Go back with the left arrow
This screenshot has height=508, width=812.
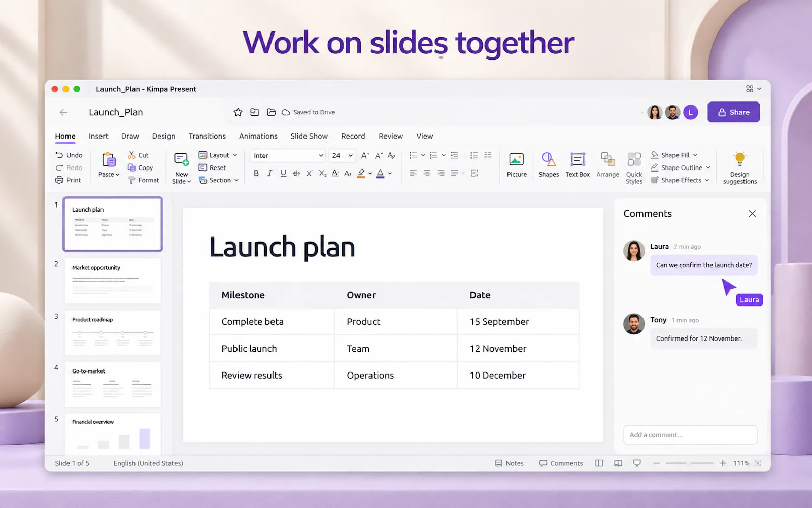click(63, 112)
